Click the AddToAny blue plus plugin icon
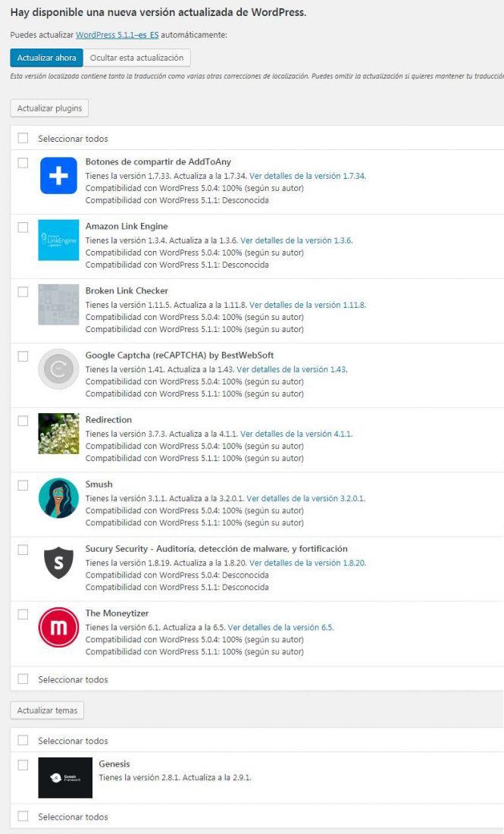Viewport: 504px width, 834px height. (58, 176)
